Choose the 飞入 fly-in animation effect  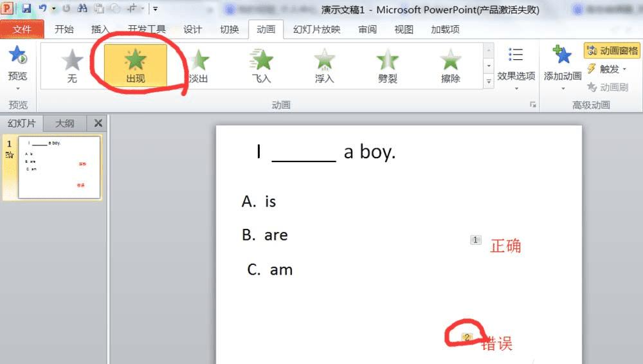tap(262, 66)
